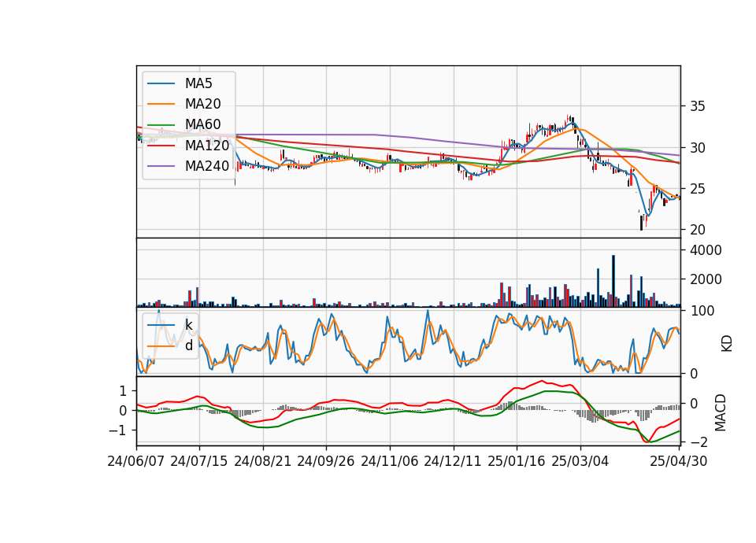Click the MACD left axis value 1
The height and width of the screenshot is (543, 756).
pos(123,391)
